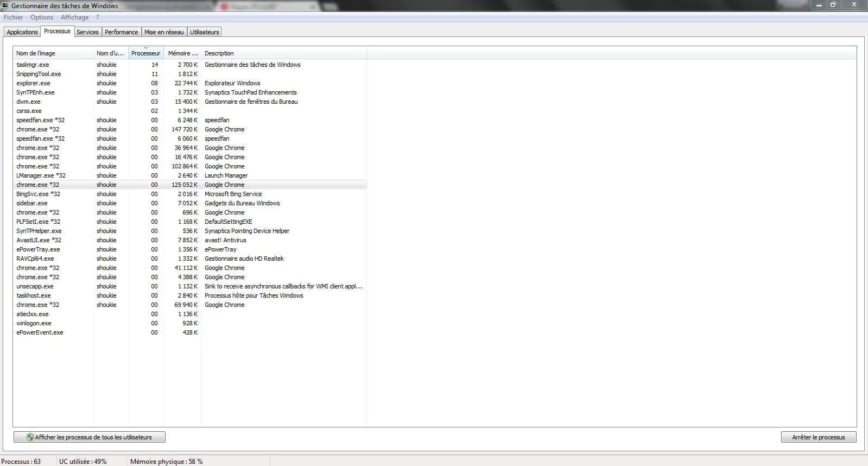The width and height of the screenshot is (868, 466).
Task: Select chrome.exe using 696 K memory
Action: pos(190,212)
